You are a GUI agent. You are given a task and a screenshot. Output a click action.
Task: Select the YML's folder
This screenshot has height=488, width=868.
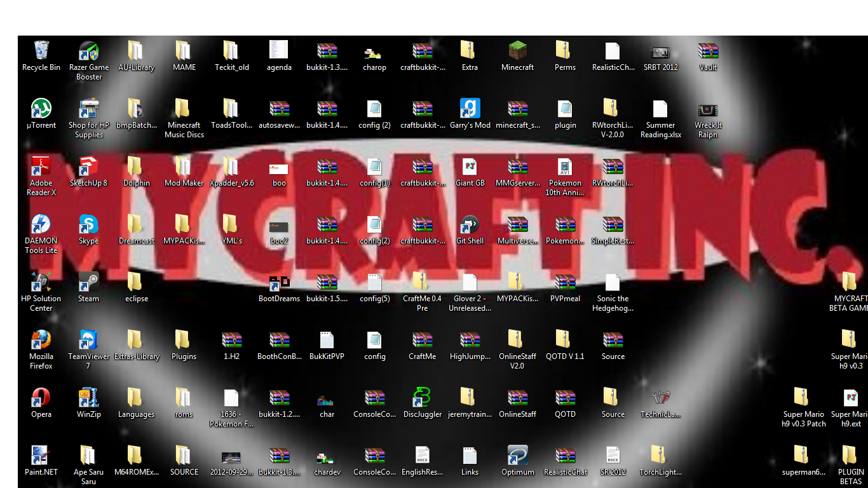[x=231, y=224]
